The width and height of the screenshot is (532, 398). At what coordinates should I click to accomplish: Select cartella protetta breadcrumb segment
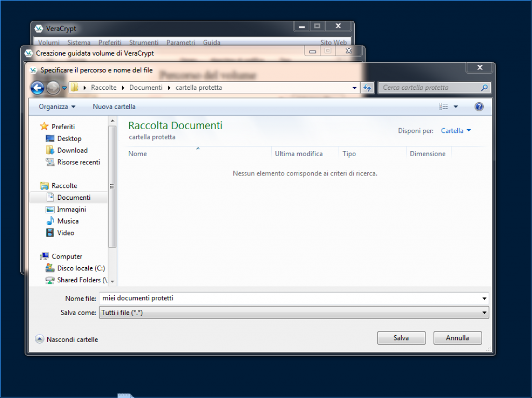pyautogui.click(x=198, y=88)
